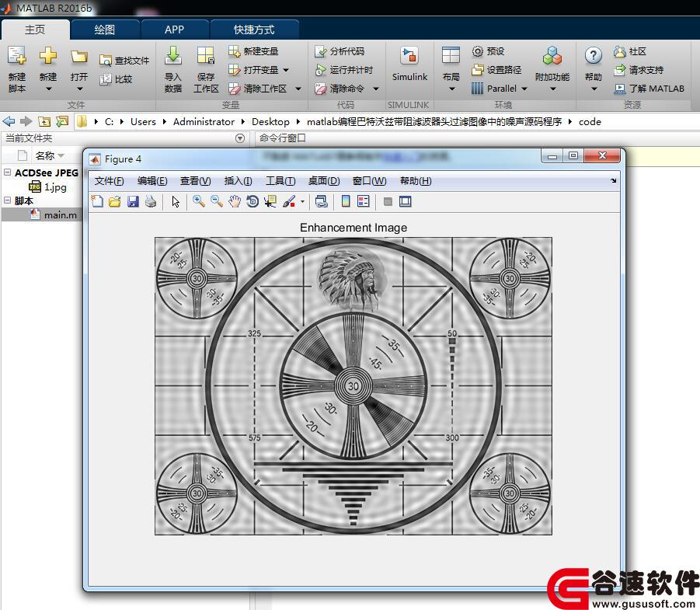Open the 新建 new dropdown
Image resolution: width=700 pixels, height=610 pixels.
point(48,89)
